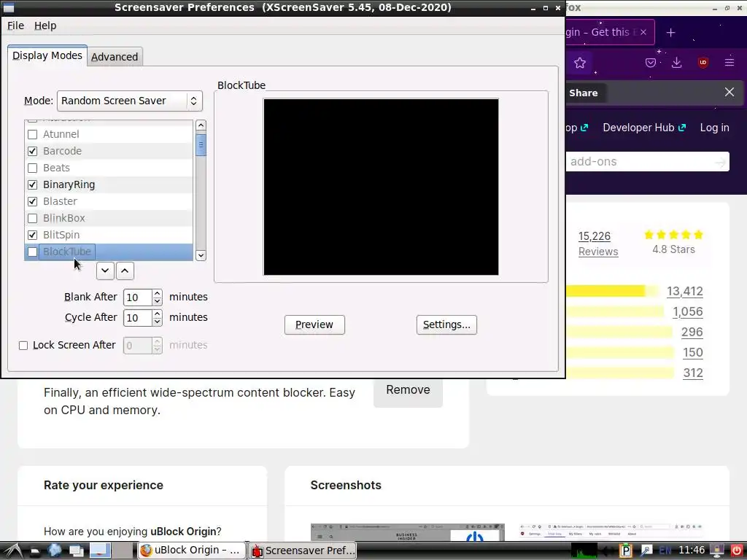Screen dimensions: 747x560
Task: Enable the Atunnel screensaver checkbox
Action: click(x=32, y=134)
